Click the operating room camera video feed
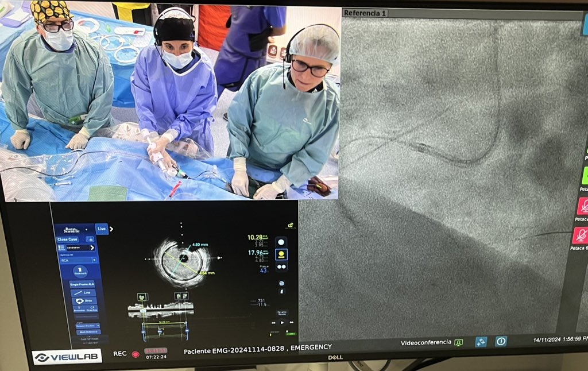This screenshot has height=371, width=588. tap(171, 101)
